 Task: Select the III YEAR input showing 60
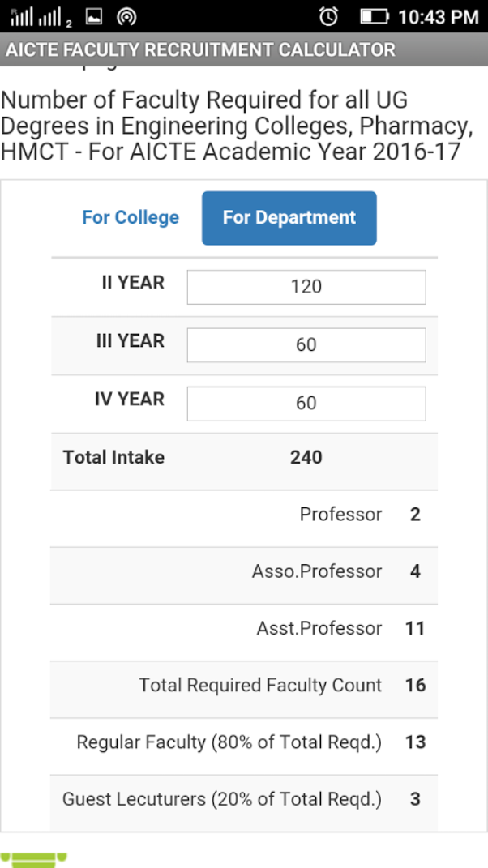click(x=306, y=344)
